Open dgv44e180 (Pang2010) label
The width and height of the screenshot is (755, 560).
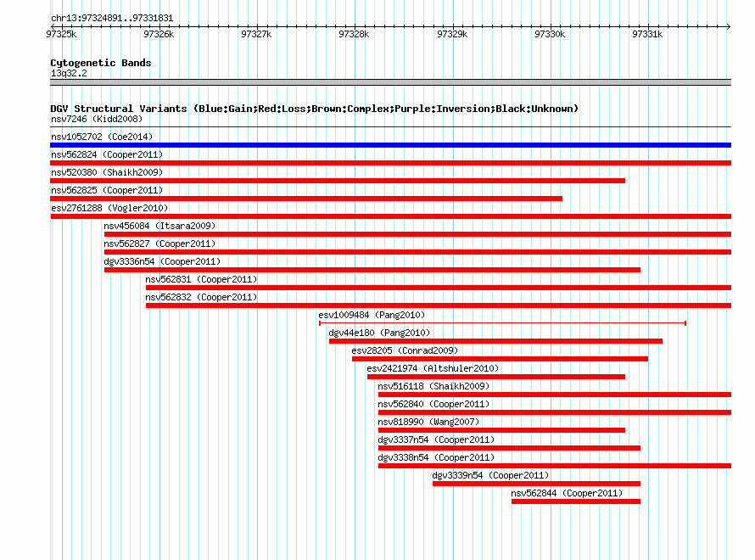pyautogui.click(x=379, y=333)
